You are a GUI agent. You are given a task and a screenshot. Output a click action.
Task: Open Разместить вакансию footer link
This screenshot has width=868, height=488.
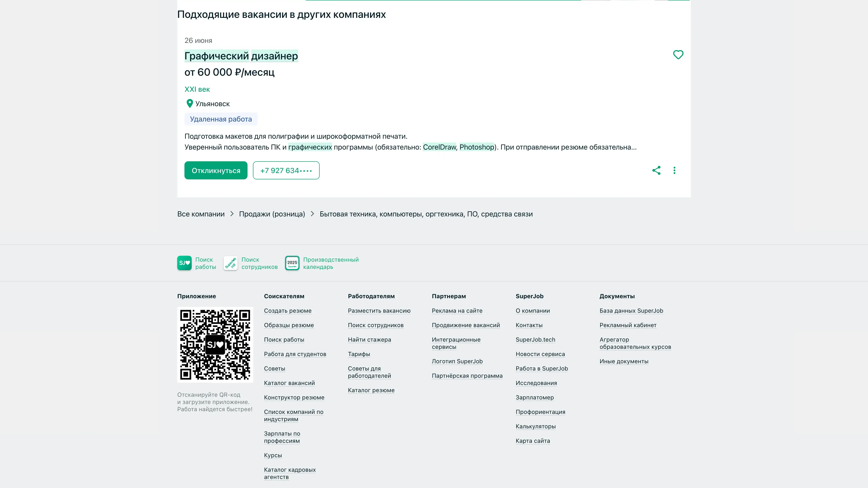coord(379,311)
